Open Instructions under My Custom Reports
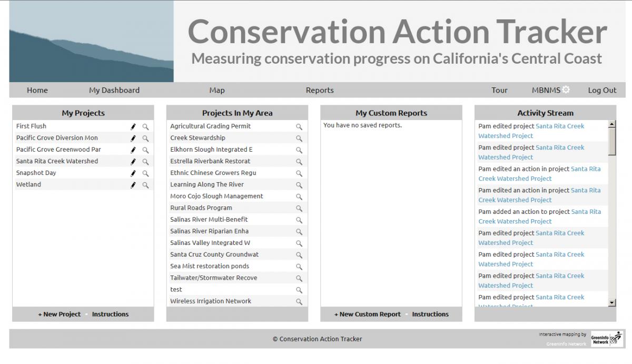Viewport: 632px width, 364px height. pos(430,314)
